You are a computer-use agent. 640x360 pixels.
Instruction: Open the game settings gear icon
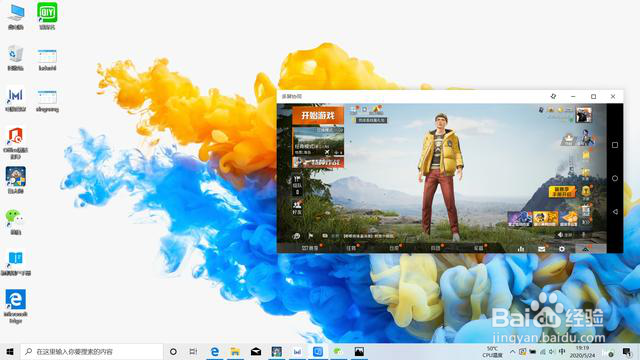pyautogui.click(x=562, y=249)
